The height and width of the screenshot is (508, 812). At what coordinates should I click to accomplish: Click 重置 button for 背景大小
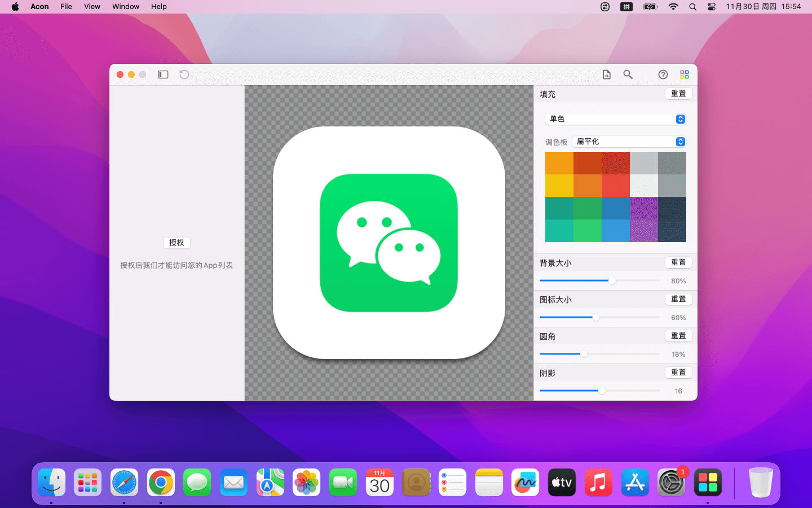pyautogui.click(x=678, y=262)
